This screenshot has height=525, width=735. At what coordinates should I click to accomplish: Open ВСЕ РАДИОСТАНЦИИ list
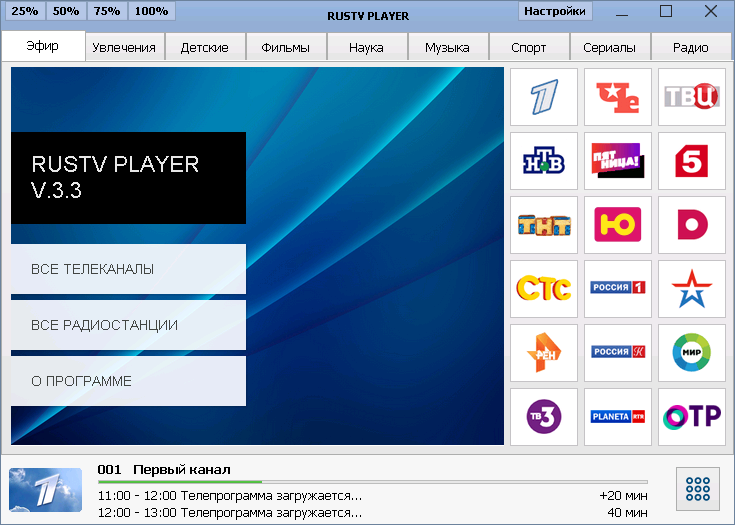[128, 325]
